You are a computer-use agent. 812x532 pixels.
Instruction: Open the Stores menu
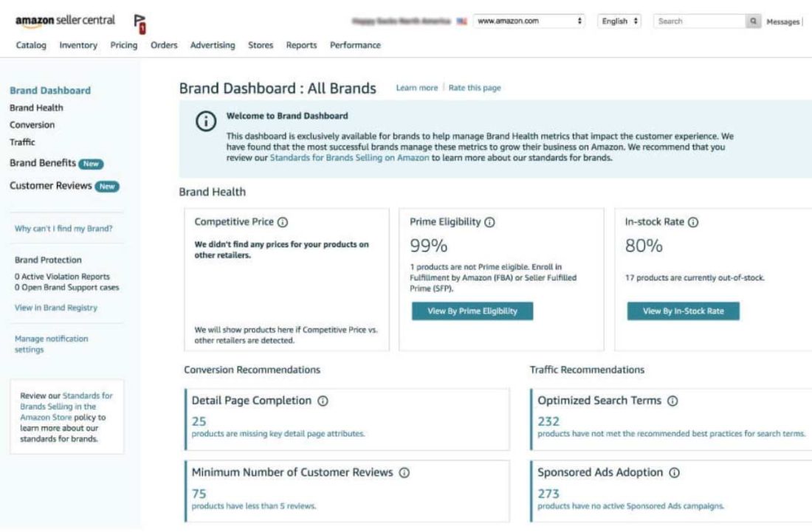pyautogui.click(x=261, y=45)
